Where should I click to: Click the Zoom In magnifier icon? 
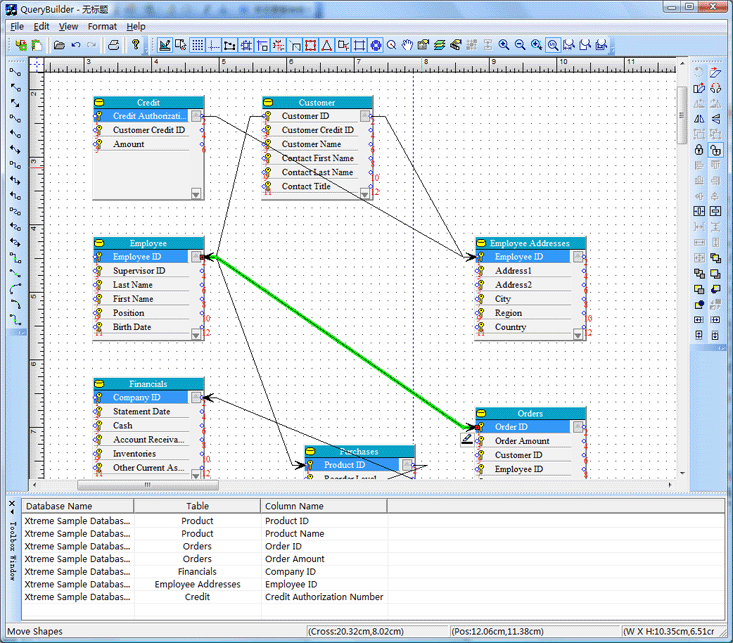click(x=504, y=45)
